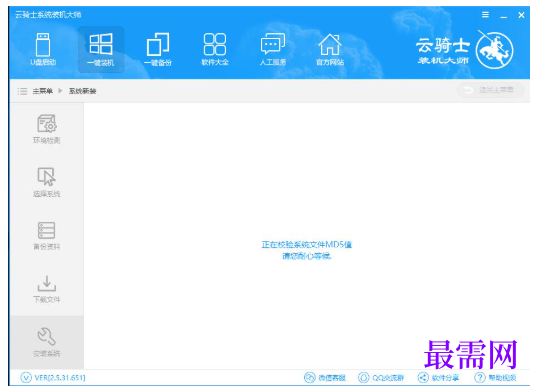The image size is (536, 386).
Task: Click the list icon beside 主菜单
Action: [x=22, y=91]
